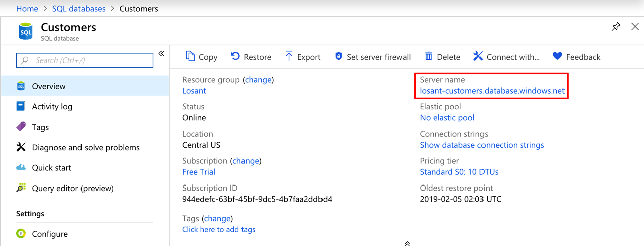Click the Connect with... label
The height and width of the screenshot is (246, 644).
point(513,57)
